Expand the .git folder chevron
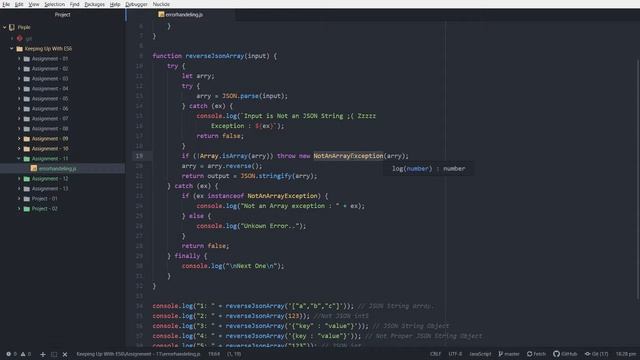 pyautogui.click(x=12, y=38)
